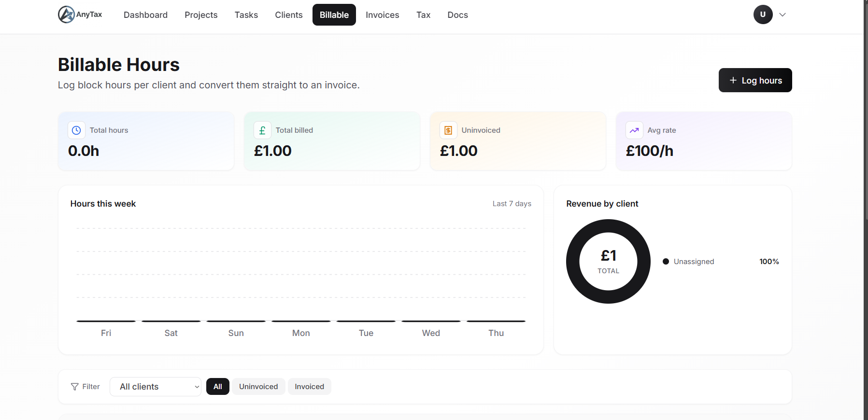Image resolution: width=868 pixels, height=420 pixels.
Task: Open the user avatar U menu
Action: click(x=763, y=14)
